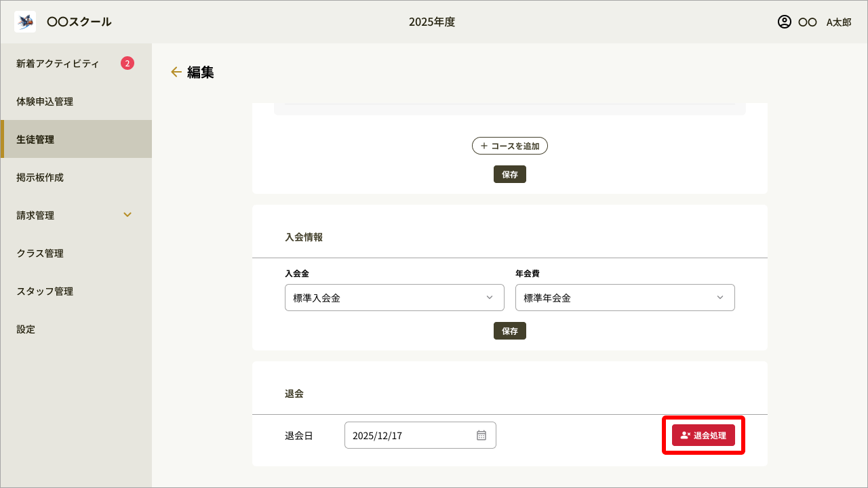Click the red notification badge

pos(127,64)
